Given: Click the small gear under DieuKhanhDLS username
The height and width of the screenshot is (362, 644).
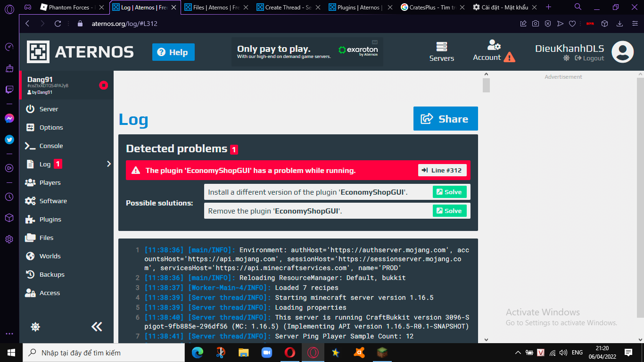Looking at the screenshot, I should click(566, 58).
